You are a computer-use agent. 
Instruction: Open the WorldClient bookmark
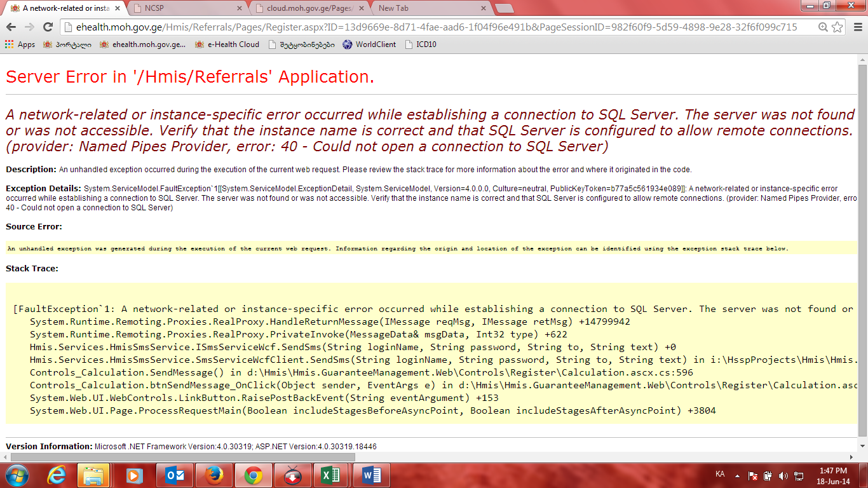[x=369, y=44]
